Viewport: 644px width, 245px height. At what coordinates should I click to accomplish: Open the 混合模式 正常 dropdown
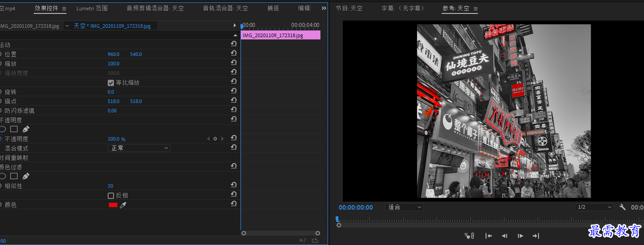point(139,148)
